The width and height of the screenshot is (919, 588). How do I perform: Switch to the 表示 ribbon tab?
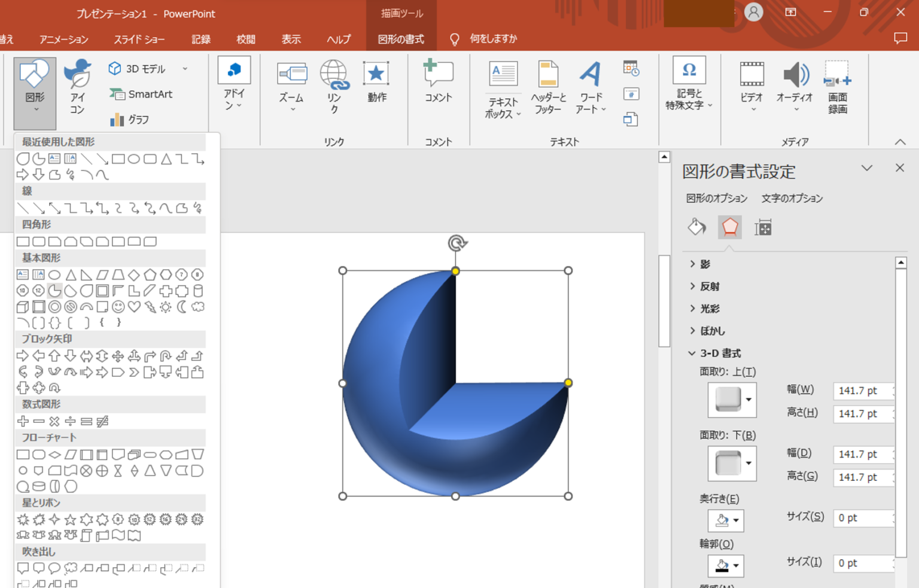click(291, 39)
